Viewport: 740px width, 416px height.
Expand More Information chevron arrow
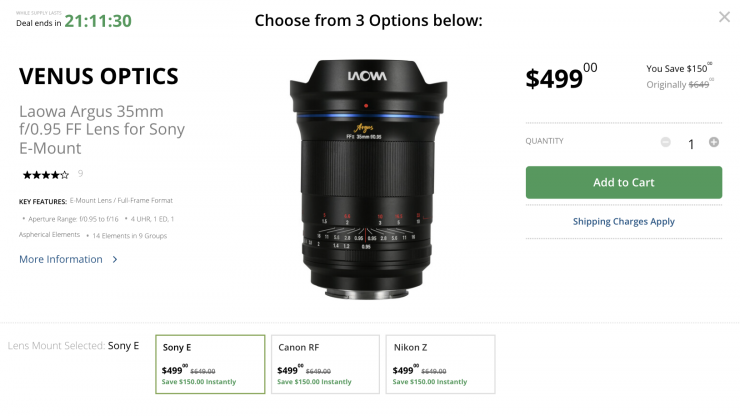coord(115,259)
